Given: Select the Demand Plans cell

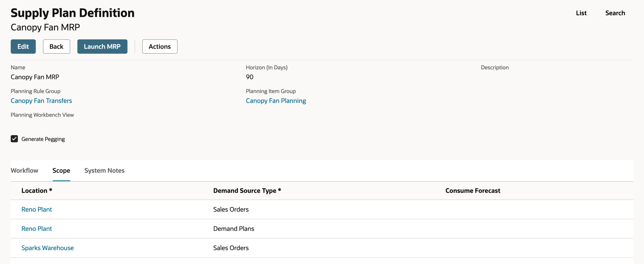Looking at the screenshot, I should coord(233,229).
